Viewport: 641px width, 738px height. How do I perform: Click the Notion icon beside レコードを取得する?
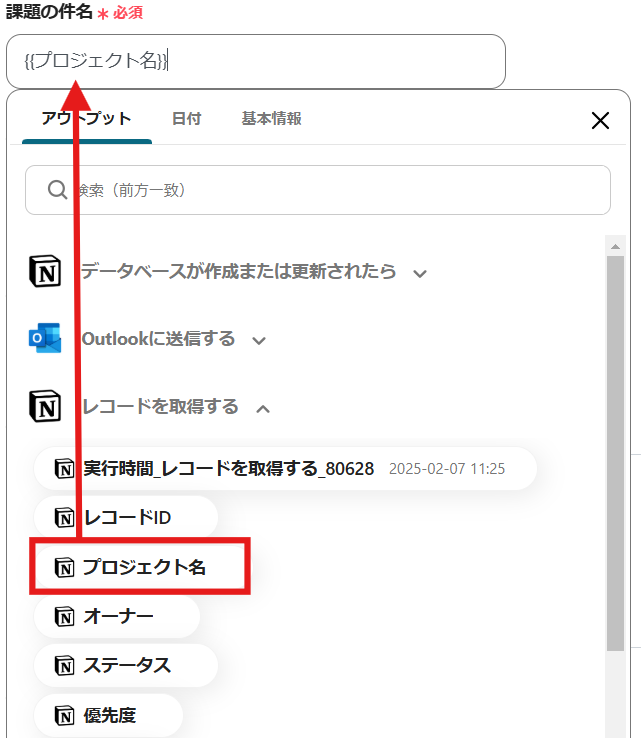(45, 406)
